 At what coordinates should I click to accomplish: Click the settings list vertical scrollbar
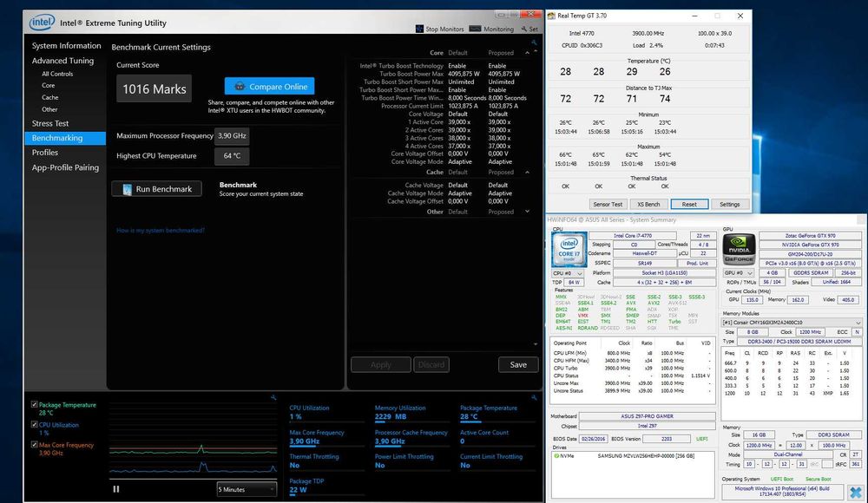tap(536, 198)
